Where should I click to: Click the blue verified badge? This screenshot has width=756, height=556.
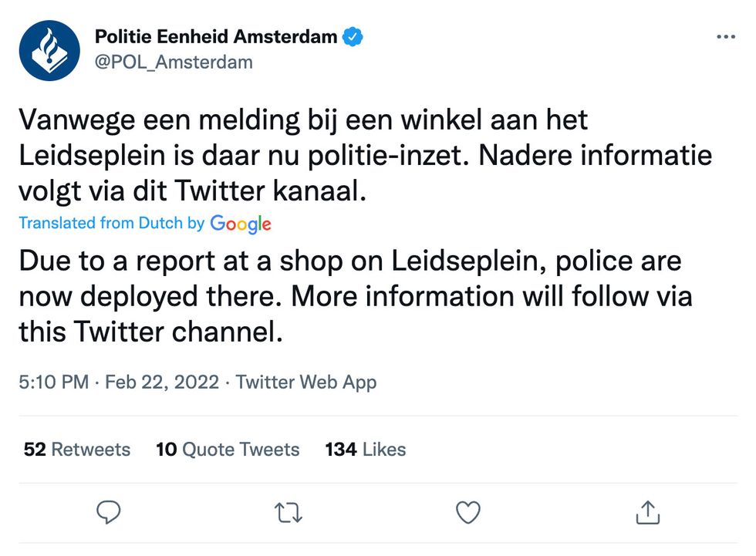[x=353, y=36]
